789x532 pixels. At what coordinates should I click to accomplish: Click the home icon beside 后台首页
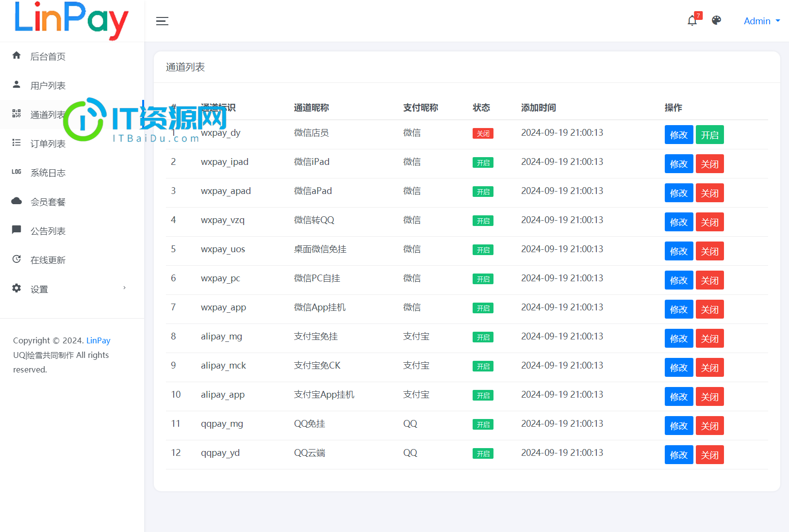pos(16,55)
